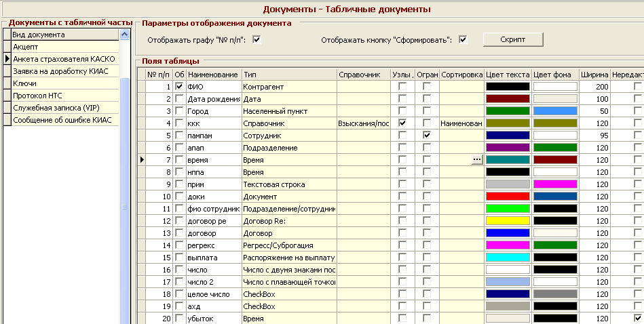Click name cell число 2
Image resolution: width=644 pixels, height=324 pixels.
point(214,282)
